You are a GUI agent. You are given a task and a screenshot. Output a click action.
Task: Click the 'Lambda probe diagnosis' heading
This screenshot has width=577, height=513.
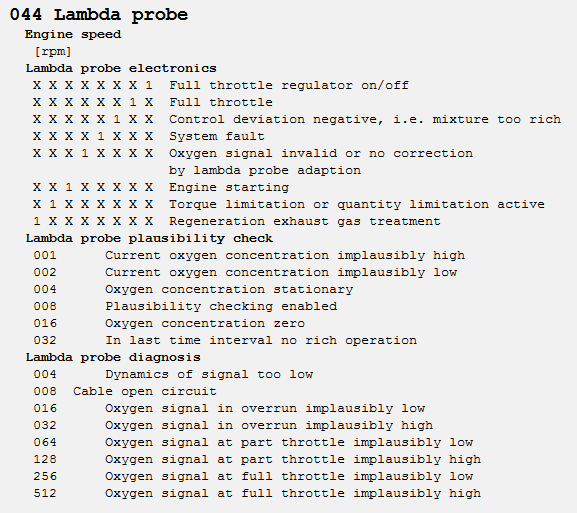[113, 357]
